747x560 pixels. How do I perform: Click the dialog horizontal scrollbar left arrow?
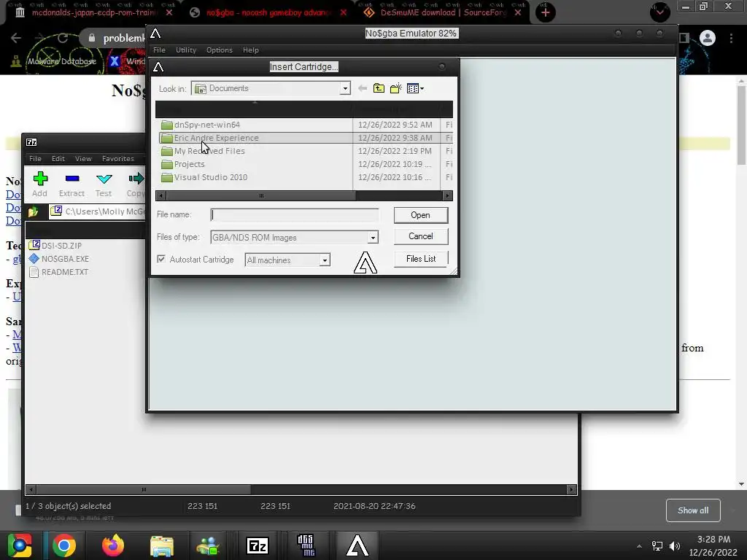(x=161, y=195)
